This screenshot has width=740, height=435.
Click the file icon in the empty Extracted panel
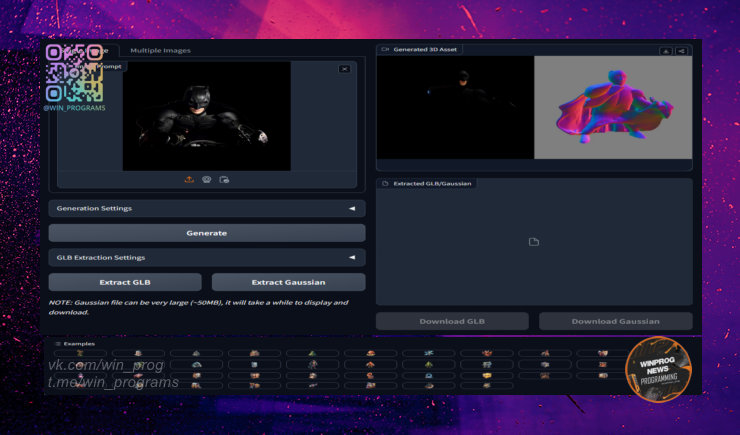[x=534, y=242]
